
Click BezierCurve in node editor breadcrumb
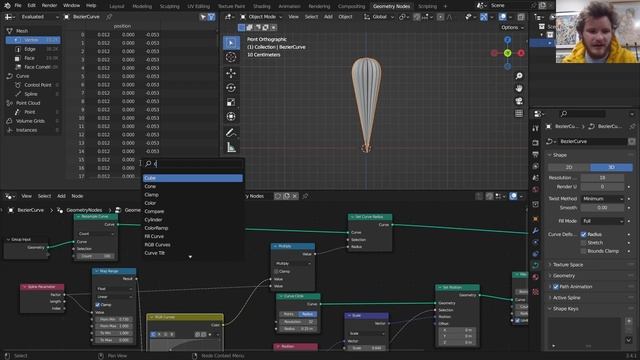point(31,210)
